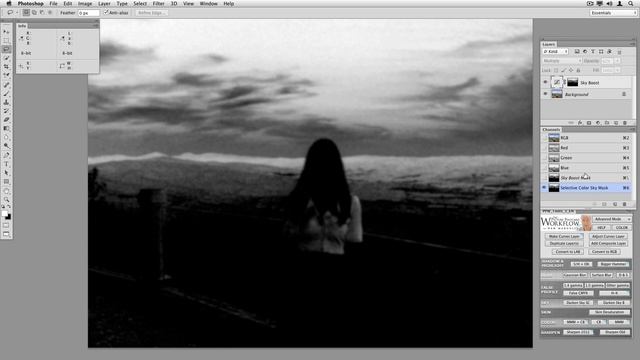The image size is (640, 360).
Task: Delete channel using Channels trash icon
Action: [x=624, y=204]
